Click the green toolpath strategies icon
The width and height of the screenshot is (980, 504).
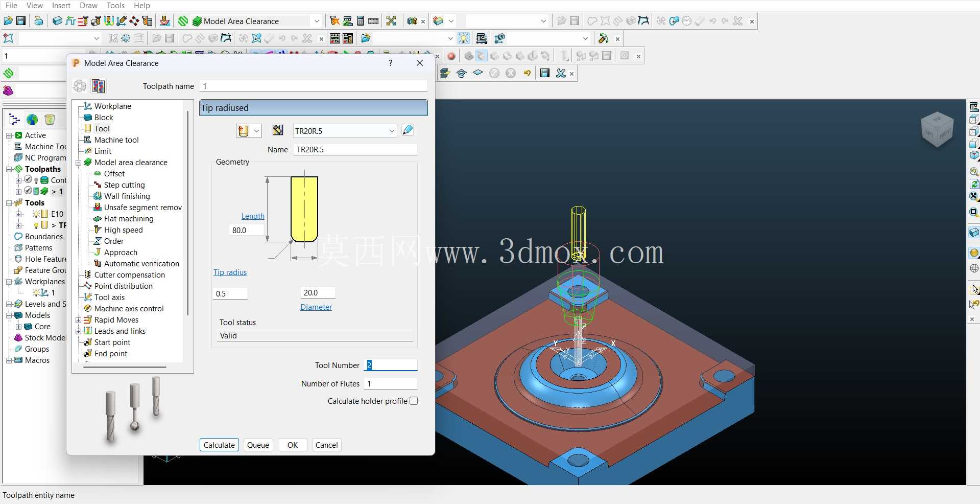[x=183, y=21]
